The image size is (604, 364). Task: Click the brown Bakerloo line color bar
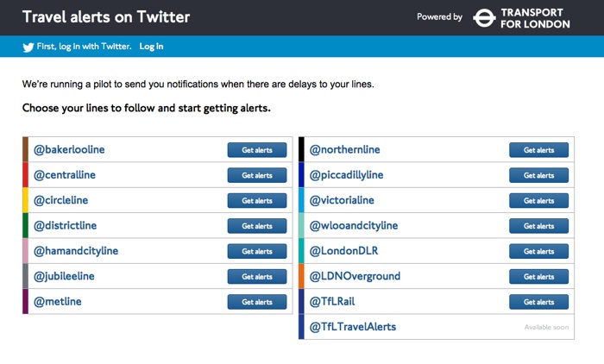pyautogui.click(x=26, y=150)
